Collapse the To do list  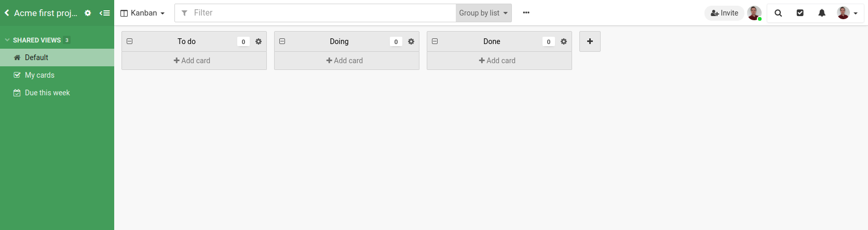tap(130, 41)
